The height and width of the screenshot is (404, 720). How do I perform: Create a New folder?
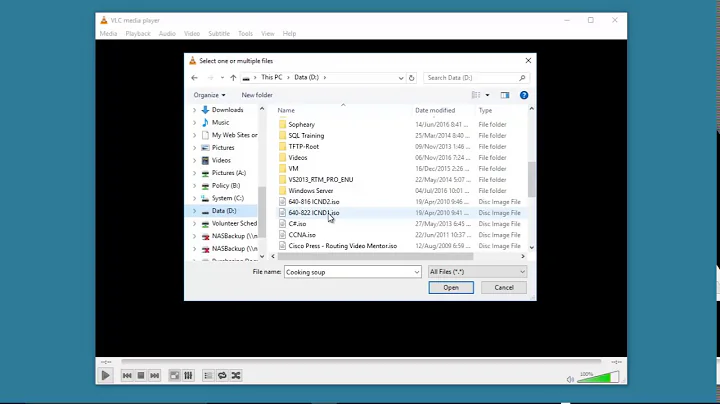pyautogui.click(x=257, y=95)
